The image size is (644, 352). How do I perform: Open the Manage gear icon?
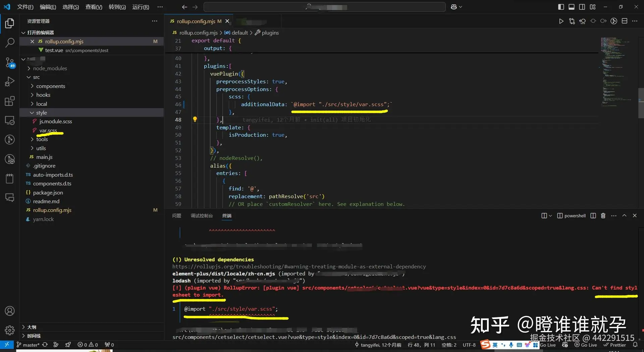point(10,330)
